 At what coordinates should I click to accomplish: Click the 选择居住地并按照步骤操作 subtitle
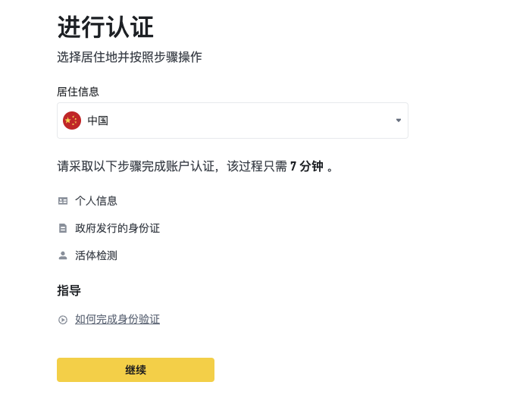(x=130, y=57)
